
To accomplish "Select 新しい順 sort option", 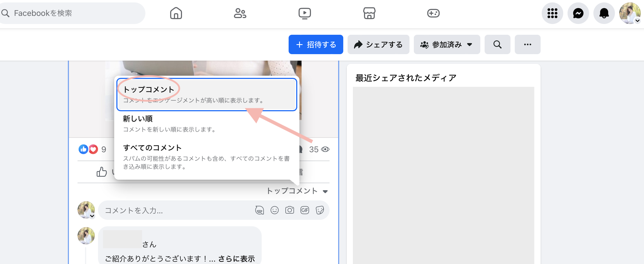I will [206, 124].
